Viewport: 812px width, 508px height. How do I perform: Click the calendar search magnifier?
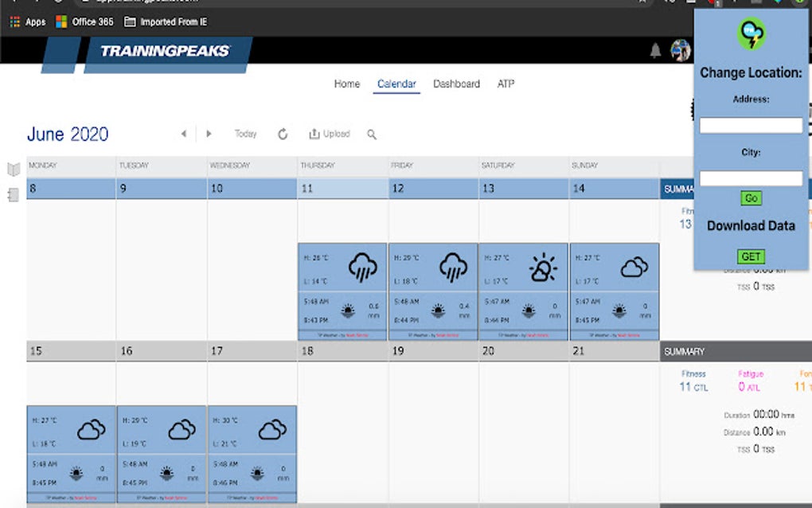point(371,134)
